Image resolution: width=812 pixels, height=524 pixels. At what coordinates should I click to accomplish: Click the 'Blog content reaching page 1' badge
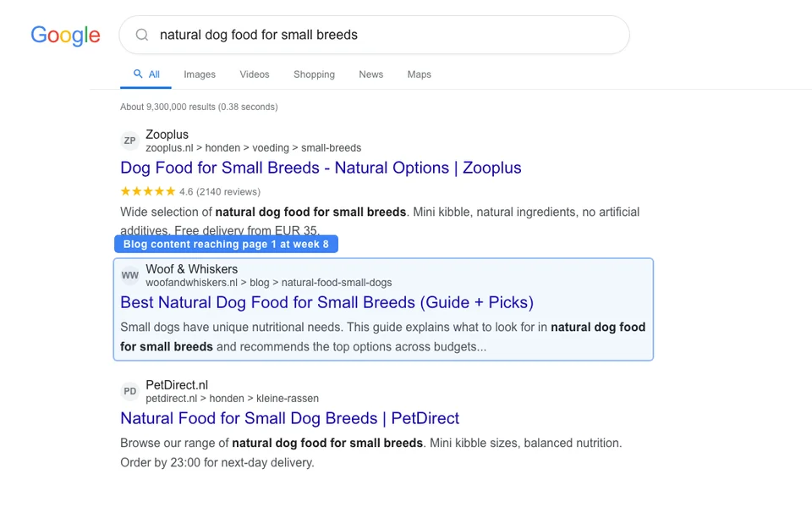point(227,244)
